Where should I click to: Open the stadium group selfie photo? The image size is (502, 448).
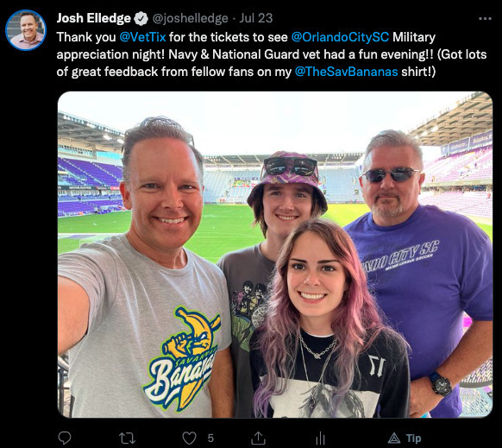coord(275,255)
